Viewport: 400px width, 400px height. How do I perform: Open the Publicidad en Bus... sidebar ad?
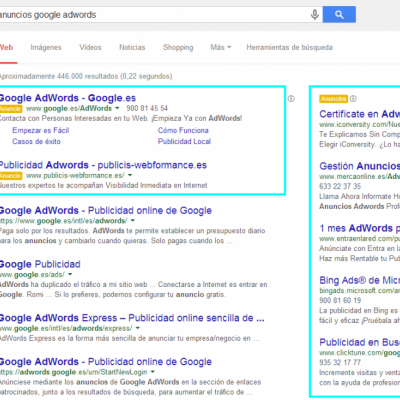click(359, 342)
